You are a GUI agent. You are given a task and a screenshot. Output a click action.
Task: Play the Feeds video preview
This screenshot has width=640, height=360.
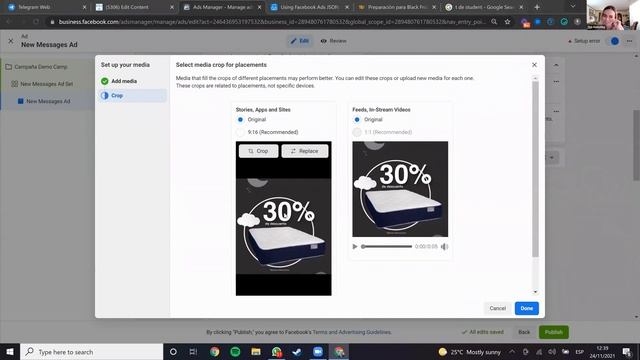[355, 247]
